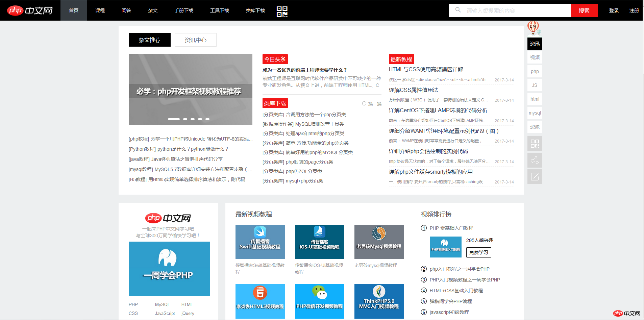
Task: Select html in right sidebar
Action: (535, 99)
